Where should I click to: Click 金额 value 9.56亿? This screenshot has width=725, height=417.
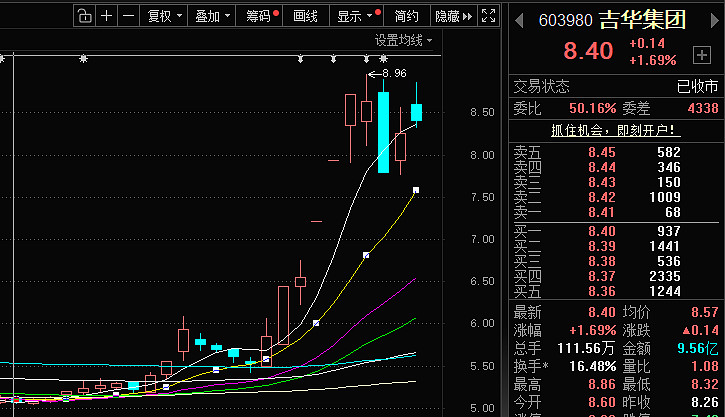698,348
